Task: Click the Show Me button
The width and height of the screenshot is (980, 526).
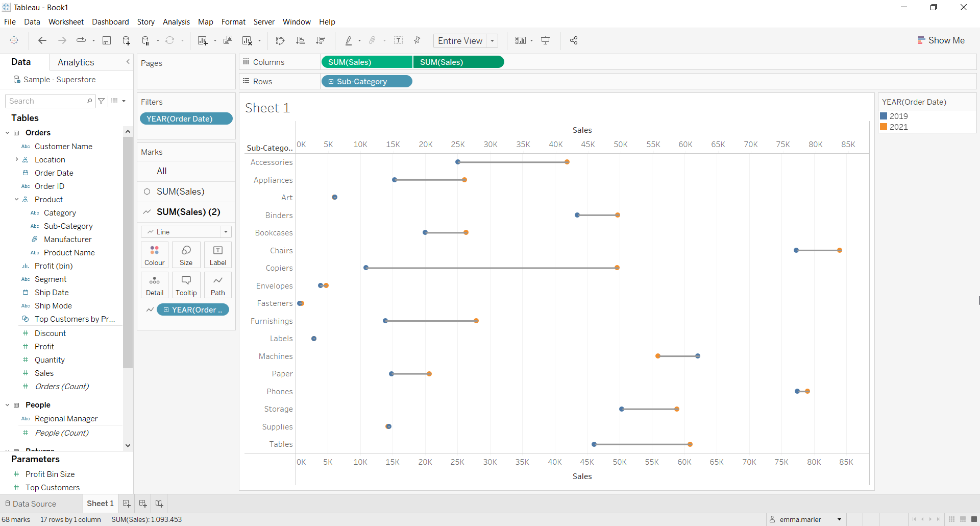Action: pyautogui.click(x=941, y=40)
